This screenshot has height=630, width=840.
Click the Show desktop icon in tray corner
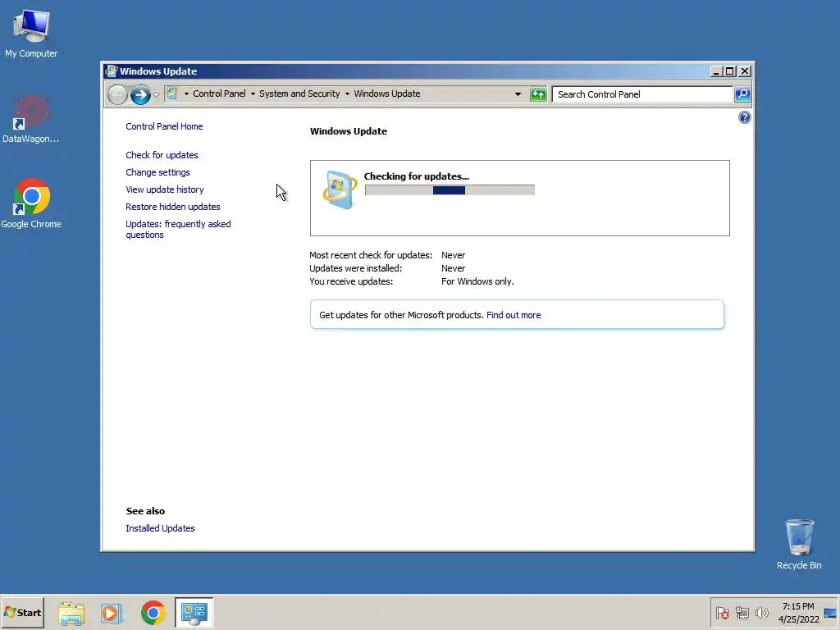(830, 613)
